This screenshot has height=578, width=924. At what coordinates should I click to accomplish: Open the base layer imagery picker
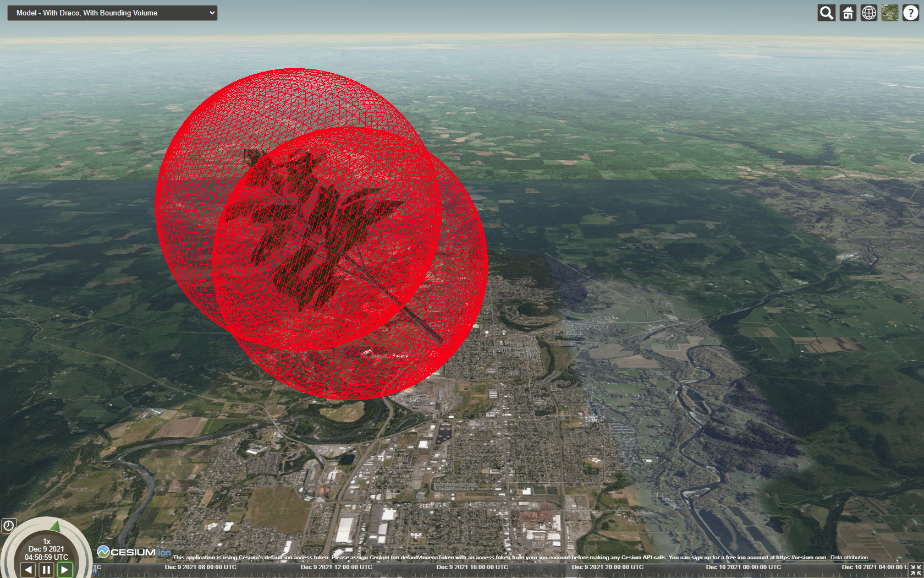tap(889, 13)
